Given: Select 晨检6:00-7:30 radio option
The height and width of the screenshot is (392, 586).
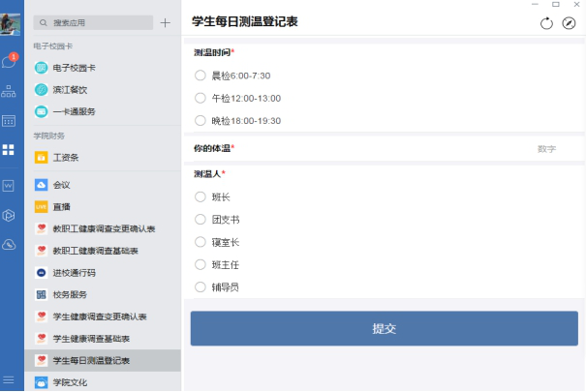Looking at the screenshot, I should click(200, 75).
